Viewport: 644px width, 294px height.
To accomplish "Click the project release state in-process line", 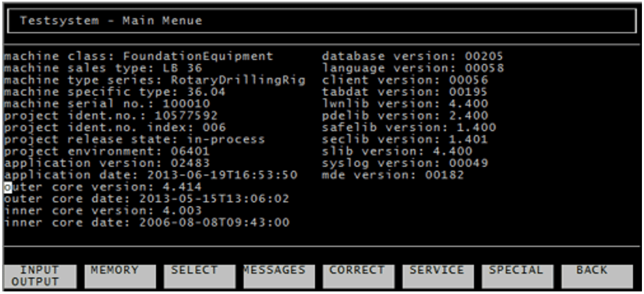I will pyautogui.click(x=134, y=140).
